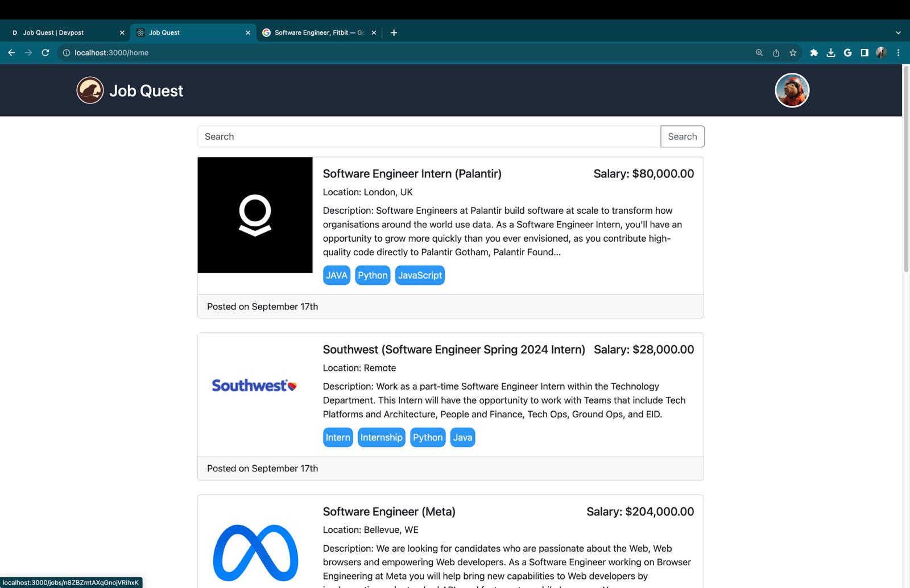Screen dimensions: 910x588
Task: Click Salary: $80,000.00 on Palantir card
Action: [644, 174]
